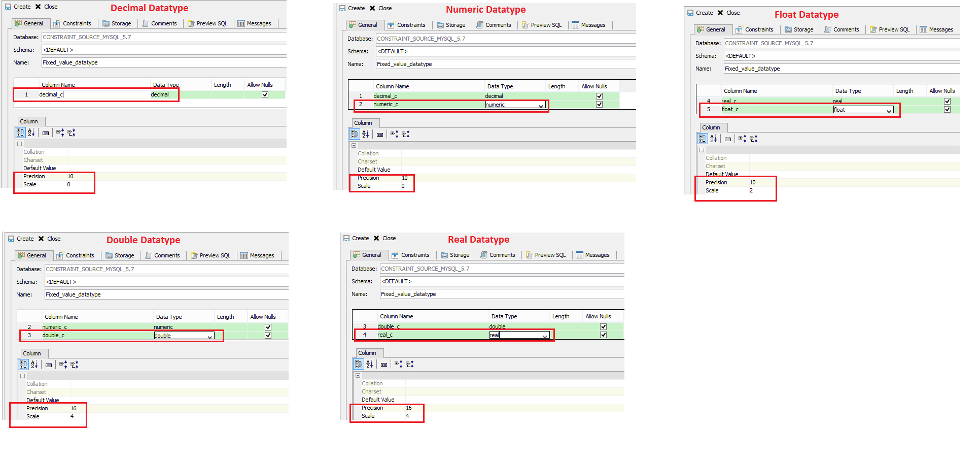The image size is (980, 461).
Task: Select Categorized view icon in Numeric Datatype panel
Action: pos(355,134)
